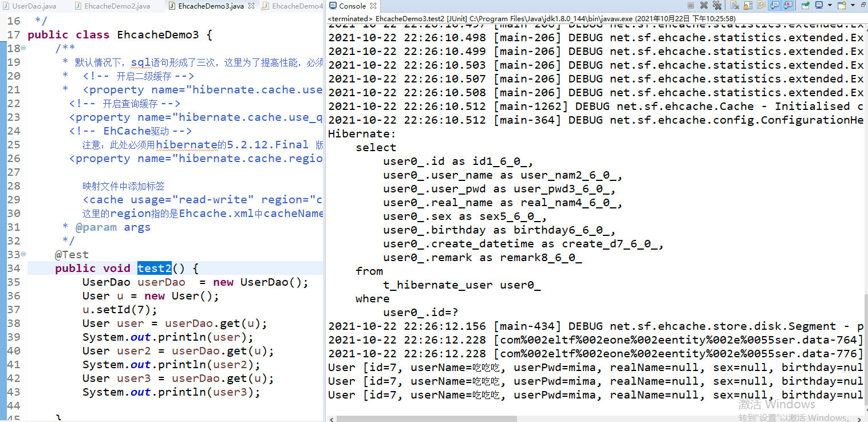Click 'u.setId(7);' on line 37

coord(120,309)
